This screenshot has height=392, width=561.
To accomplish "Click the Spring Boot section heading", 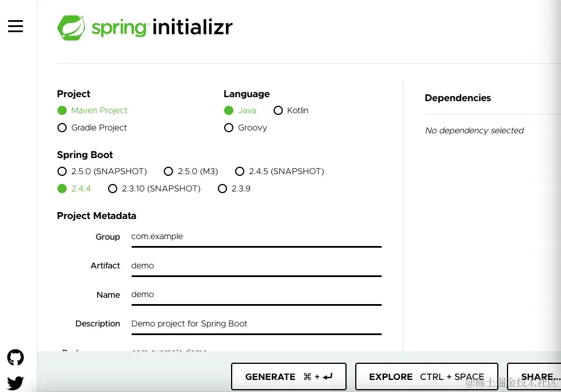I will pos(85,155).
